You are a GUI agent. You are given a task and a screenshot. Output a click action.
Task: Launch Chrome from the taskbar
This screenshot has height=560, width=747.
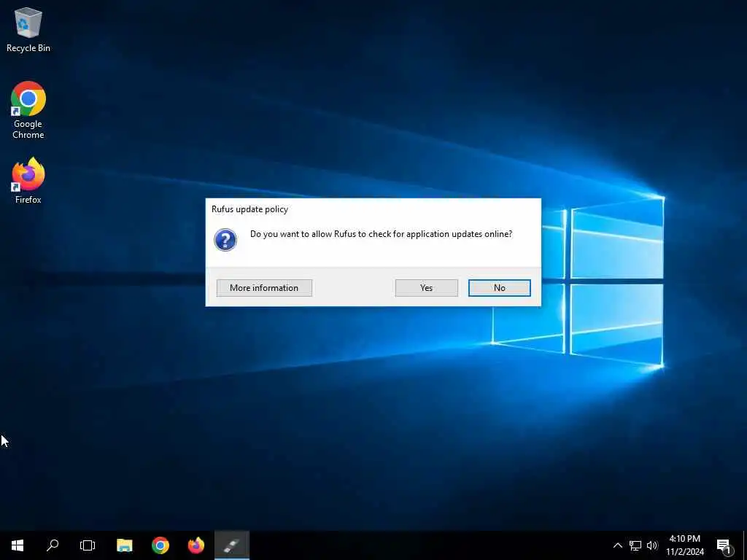160,545
